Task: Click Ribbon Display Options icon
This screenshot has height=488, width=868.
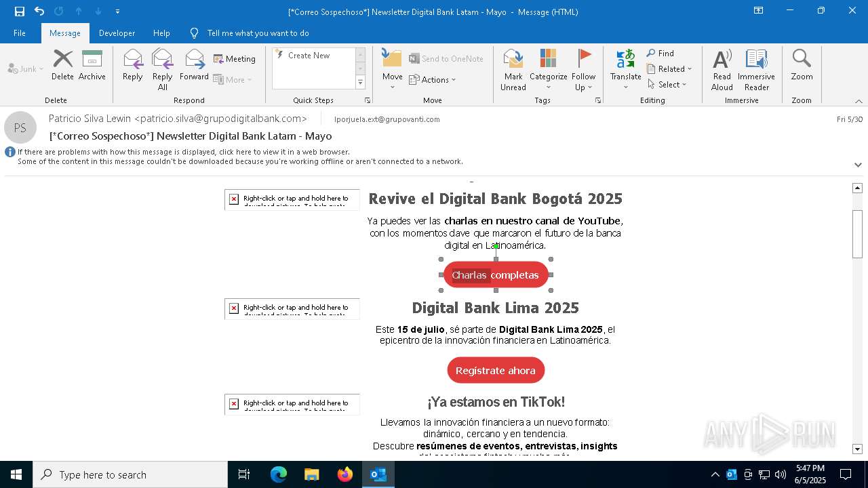Action: (759, 11)
